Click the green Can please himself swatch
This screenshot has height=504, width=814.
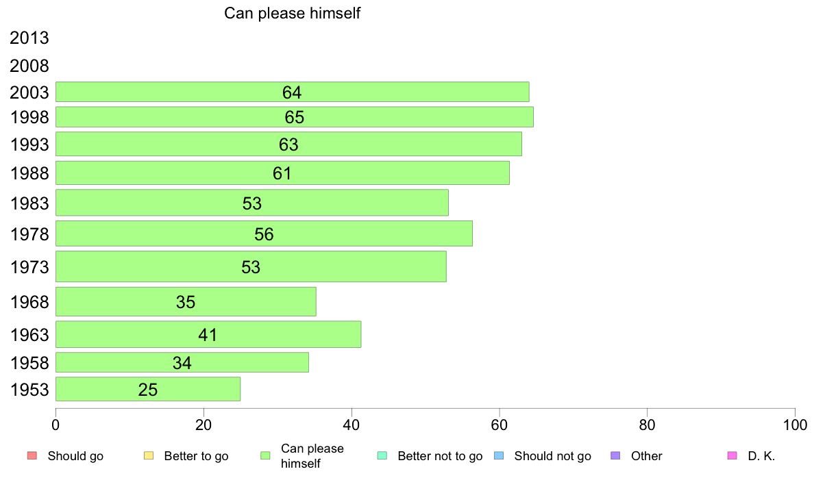[x=265, y=456]
